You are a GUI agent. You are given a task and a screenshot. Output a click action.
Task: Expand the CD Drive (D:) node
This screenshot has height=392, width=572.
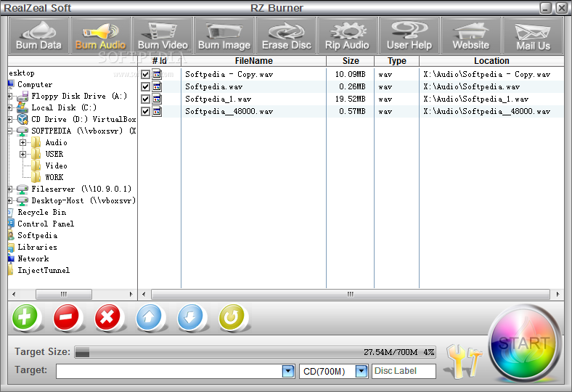(10, 120)
